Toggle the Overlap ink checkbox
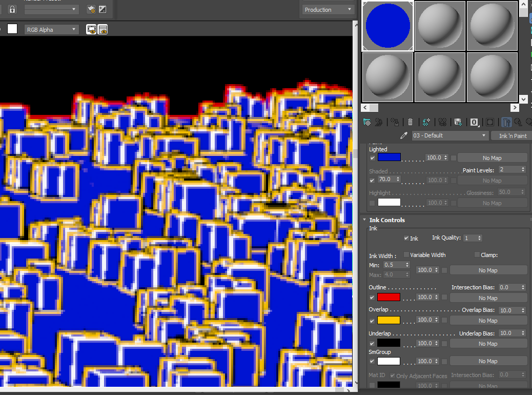Viewport: 532px width, 395px height. pos(372,321)
